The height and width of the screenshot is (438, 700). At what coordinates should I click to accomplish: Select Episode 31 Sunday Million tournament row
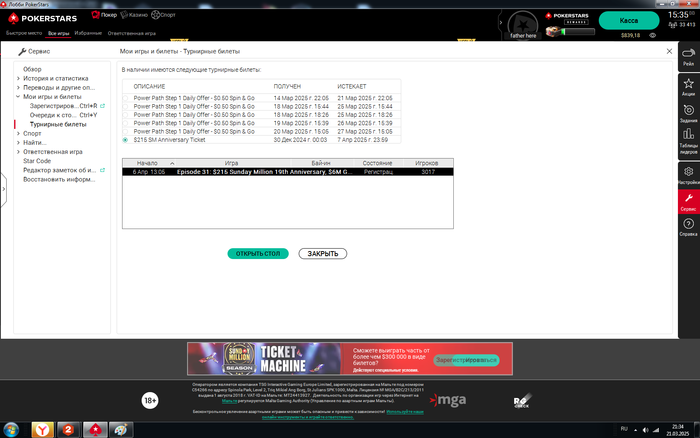pyautogui.click(x=288, y=172)
